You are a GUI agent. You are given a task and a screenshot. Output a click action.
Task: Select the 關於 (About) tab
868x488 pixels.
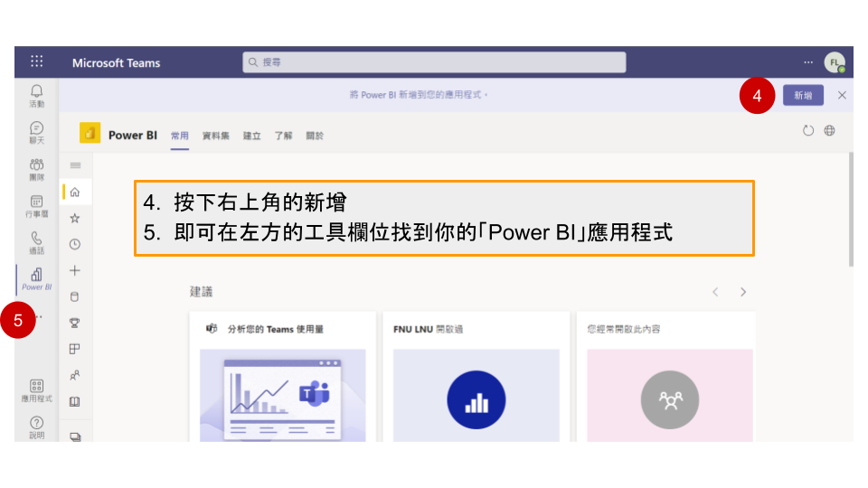pyautogui.click(x=315, y=136)
